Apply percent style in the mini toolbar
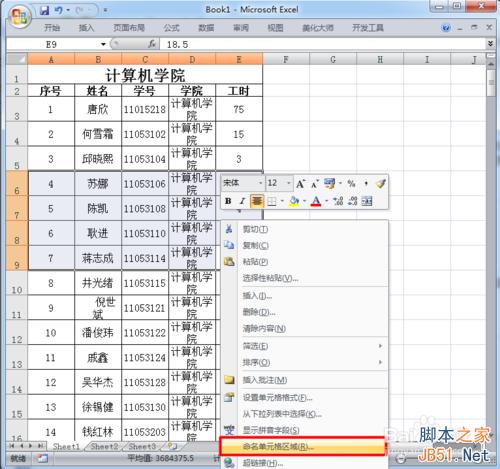Image resolution: width=500 pixels, height=469 pixels. [x=351, y=183]
